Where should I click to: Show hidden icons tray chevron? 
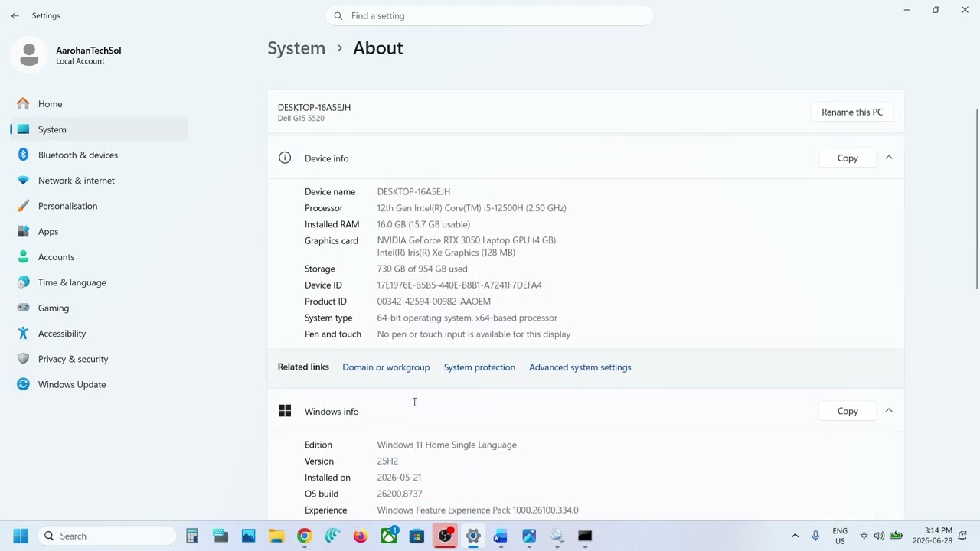point(795,536)
